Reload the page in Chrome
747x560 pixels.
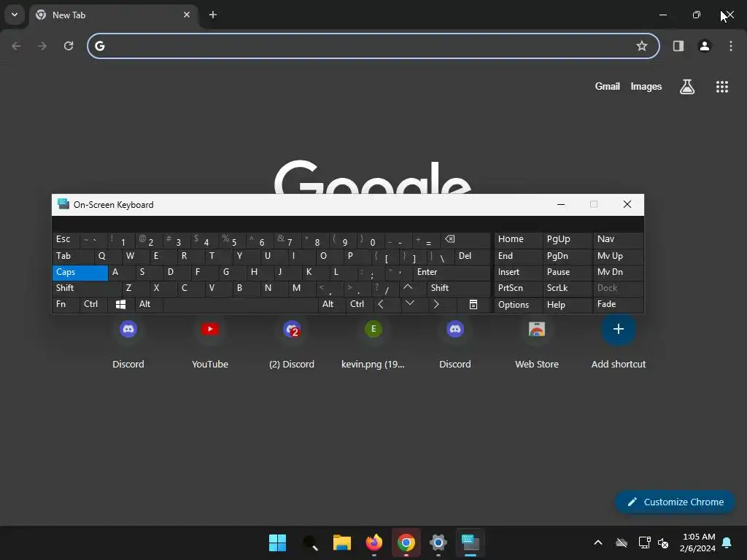coord(69,46)
